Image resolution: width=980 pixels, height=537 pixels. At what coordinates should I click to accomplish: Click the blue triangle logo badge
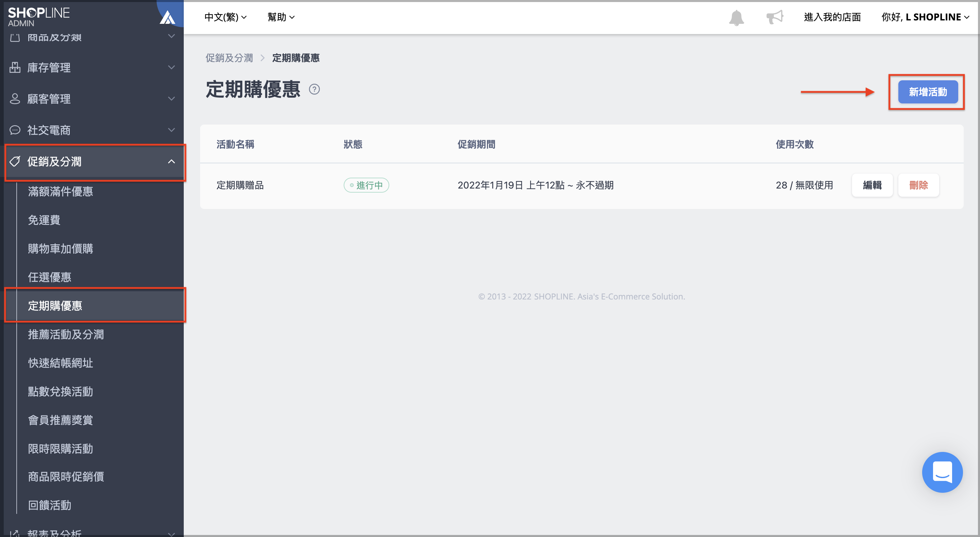tap(167, 17)
